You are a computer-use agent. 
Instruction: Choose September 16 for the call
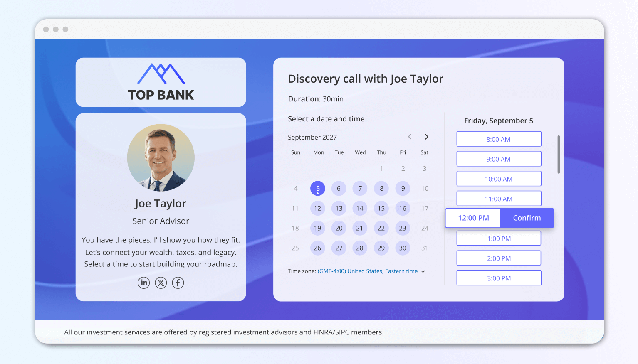[x=402, y=208]
